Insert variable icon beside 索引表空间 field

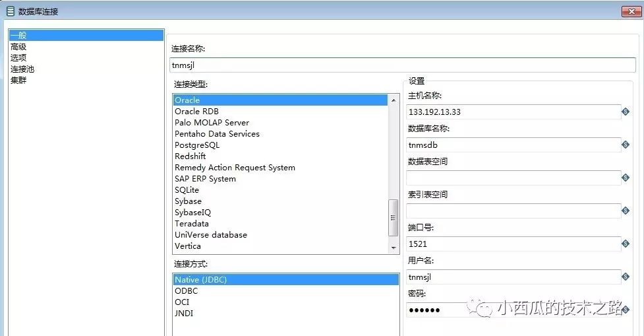pyautogui.click(x=626, y=211)
